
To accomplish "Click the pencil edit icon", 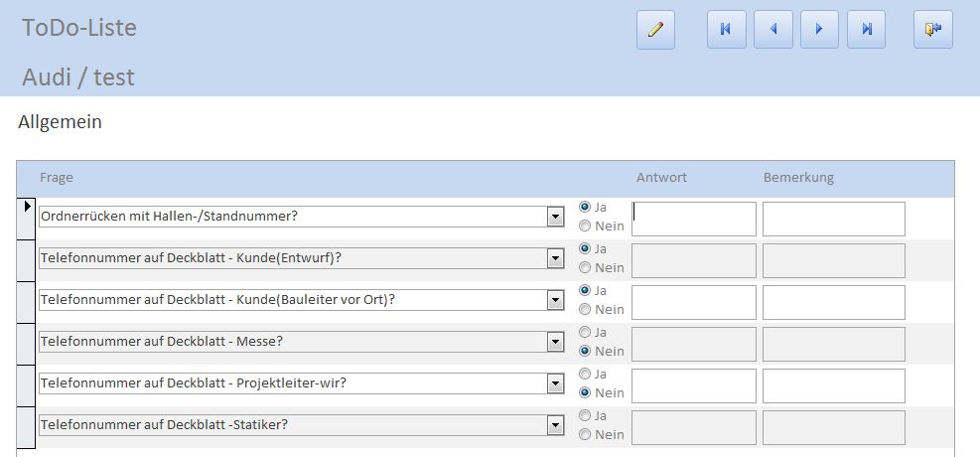I will (655, 30).
